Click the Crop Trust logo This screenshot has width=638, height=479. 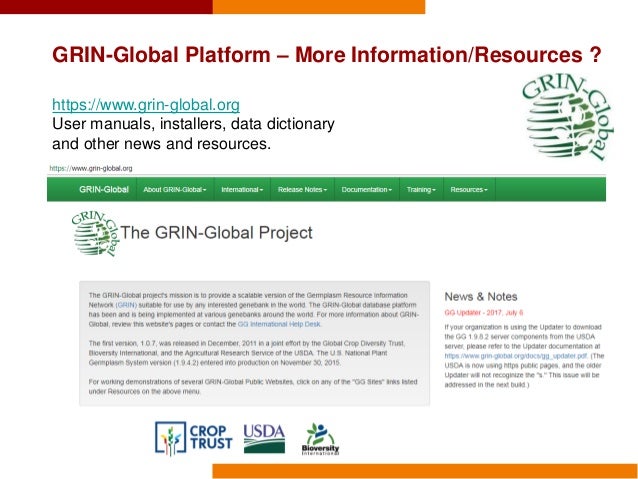(x=194, y=438)
